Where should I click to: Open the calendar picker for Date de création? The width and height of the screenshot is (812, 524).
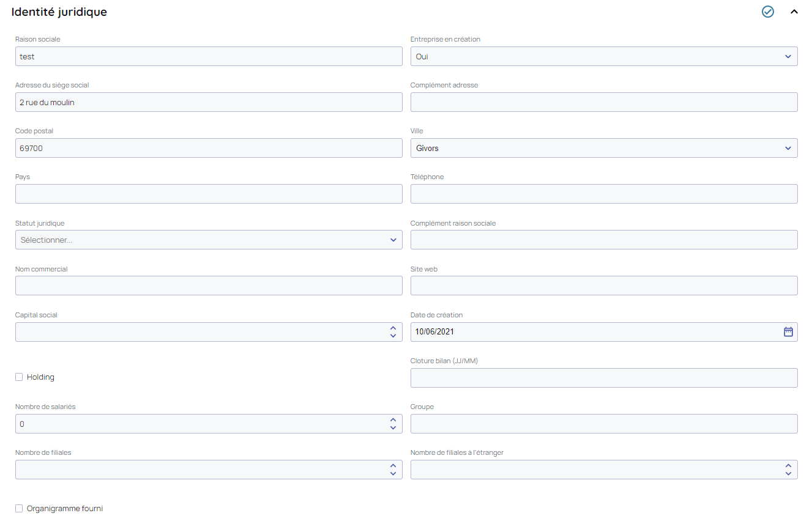click(x=788, y=331)
